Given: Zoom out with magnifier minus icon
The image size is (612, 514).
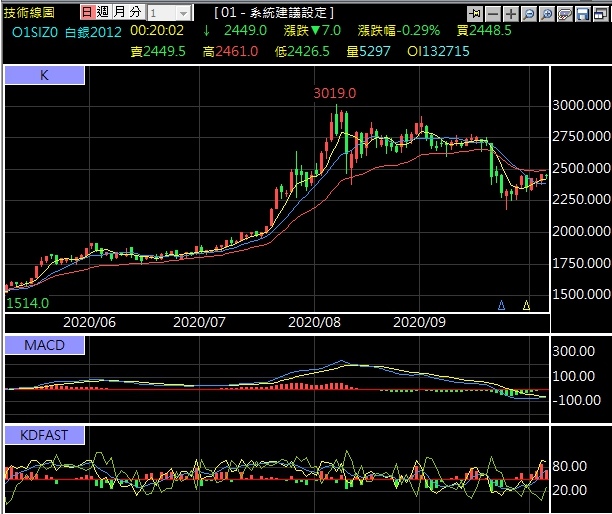Looking at the screenshot, I should point(529,14).
